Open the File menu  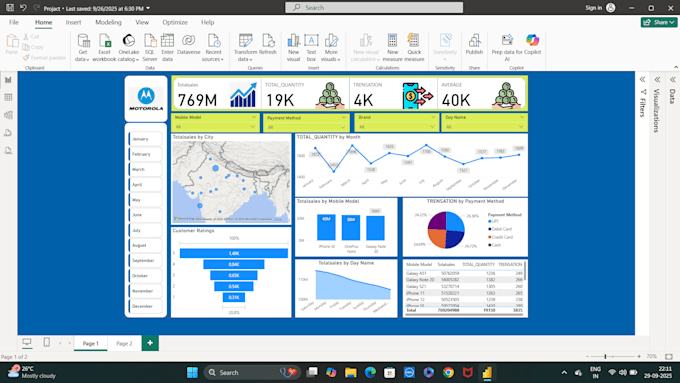click(14, 22)
